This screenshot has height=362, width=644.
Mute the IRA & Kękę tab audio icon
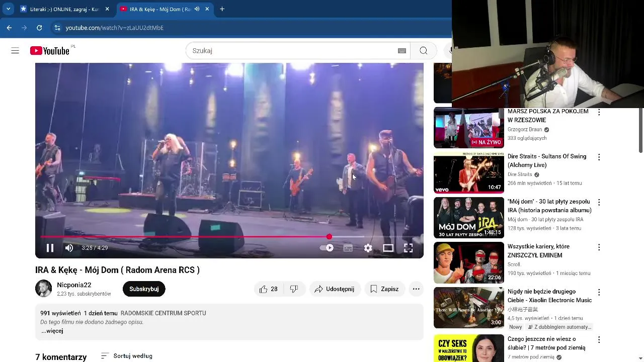tap(197, 9)
